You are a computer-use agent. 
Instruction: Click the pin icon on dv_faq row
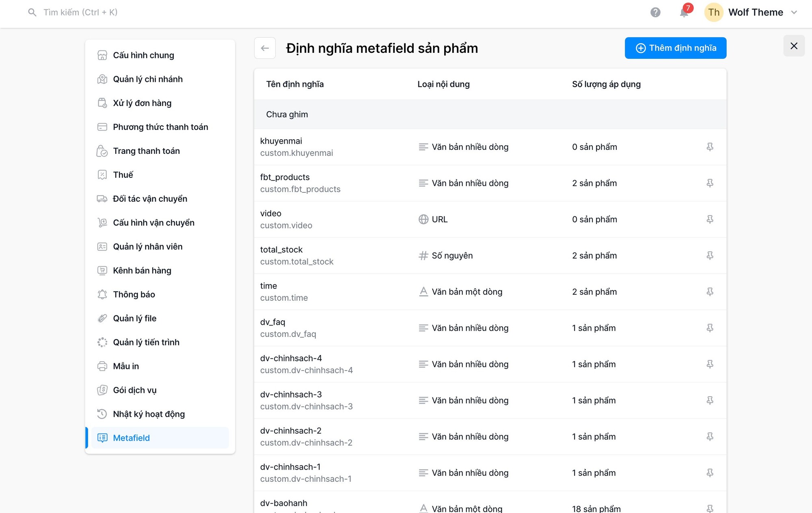coord(710,328)
